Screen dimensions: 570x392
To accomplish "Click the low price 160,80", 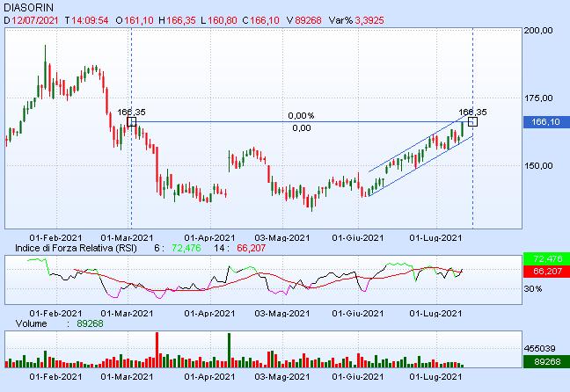I will click(223, 20).
